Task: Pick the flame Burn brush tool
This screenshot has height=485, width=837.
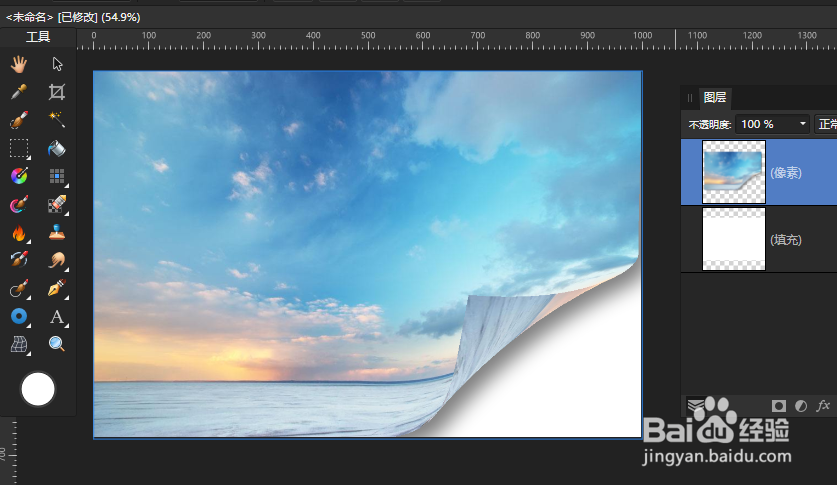Action: pos(19,233)
